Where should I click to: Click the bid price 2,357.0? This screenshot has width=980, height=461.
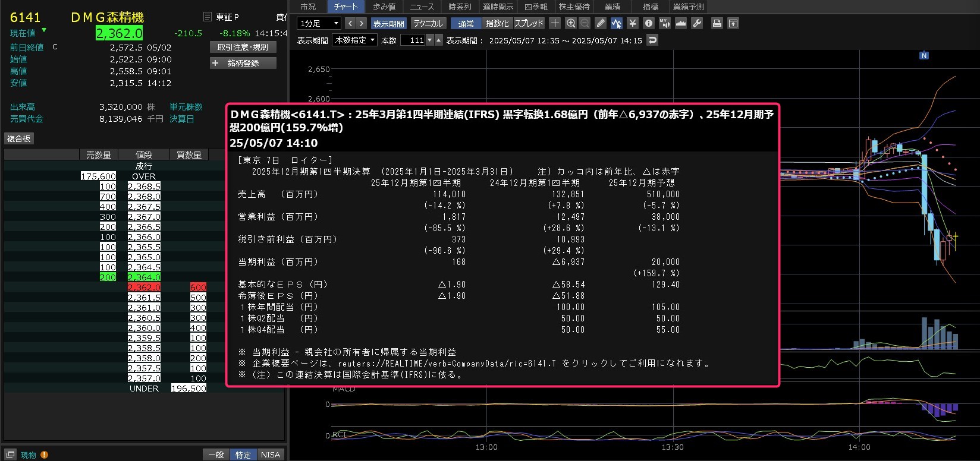144,378
